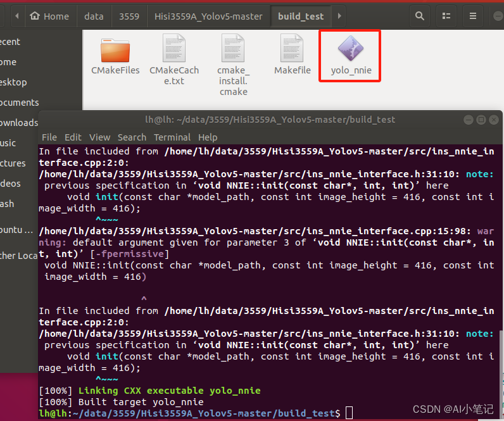Maximize the terminal window
504x421 pixels.
pos(481,120)
